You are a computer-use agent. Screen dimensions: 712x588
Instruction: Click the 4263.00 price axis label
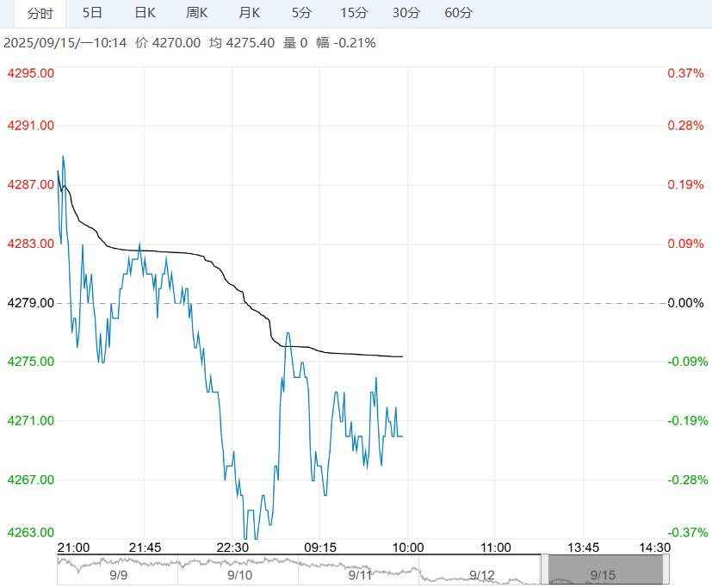(x=30, y=532)
